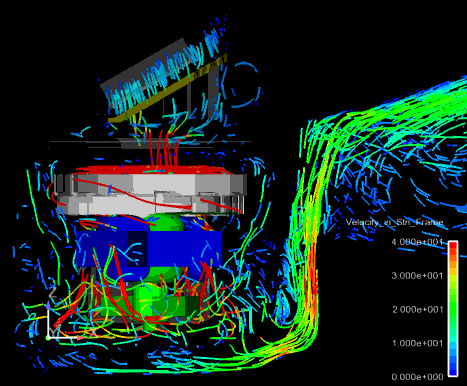Click the Velocity_in_Stn_Frame legend title
The width and height of the screenshot is (467, 386).
[394, 222]
